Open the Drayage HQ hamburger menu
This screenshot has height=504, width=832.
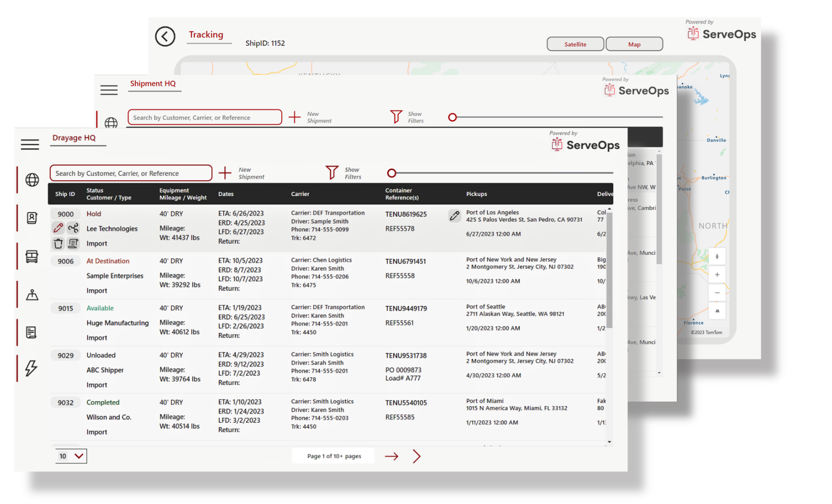(30, 144)
